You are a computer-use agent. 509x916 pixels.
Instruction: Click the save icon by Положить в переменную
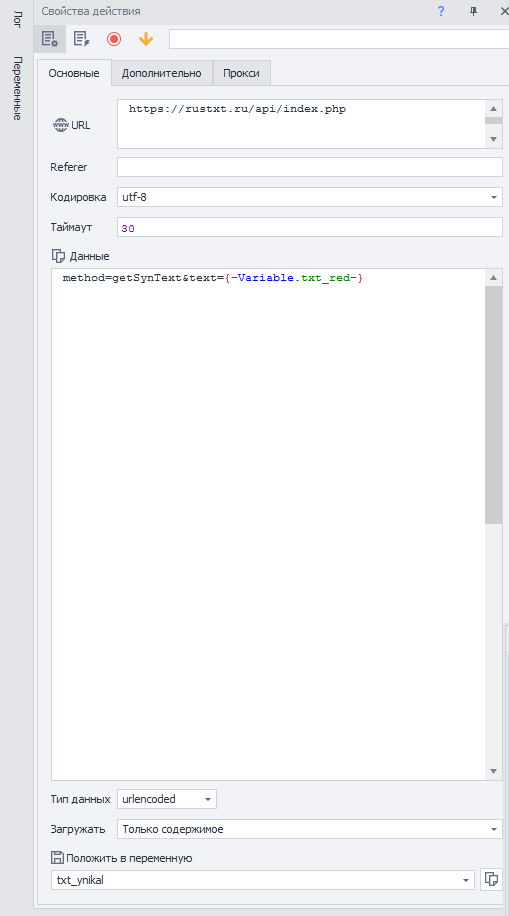[x=57, y=858]
